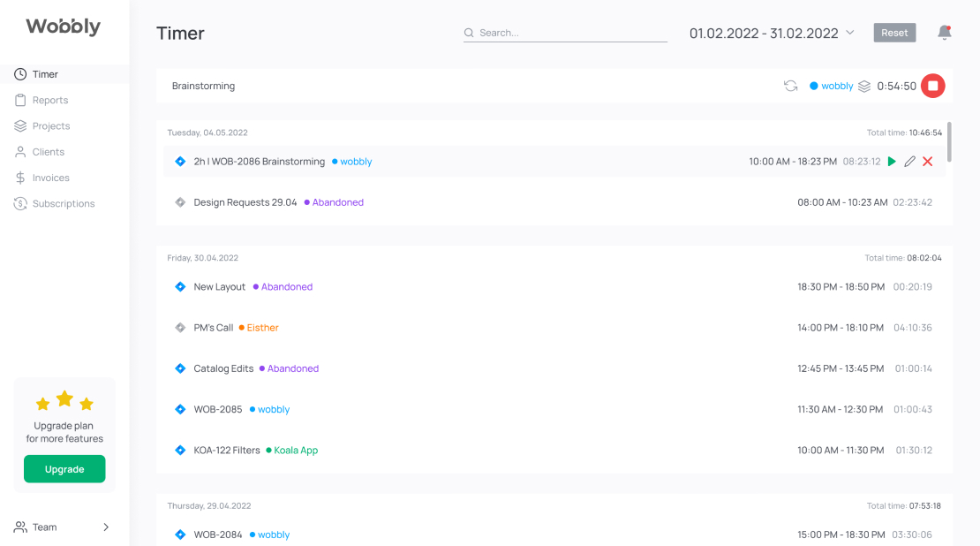This screenshot has height=546, width=980.
Task: Click the vertical scrollbar of entries list
Action: coord(949,142)
